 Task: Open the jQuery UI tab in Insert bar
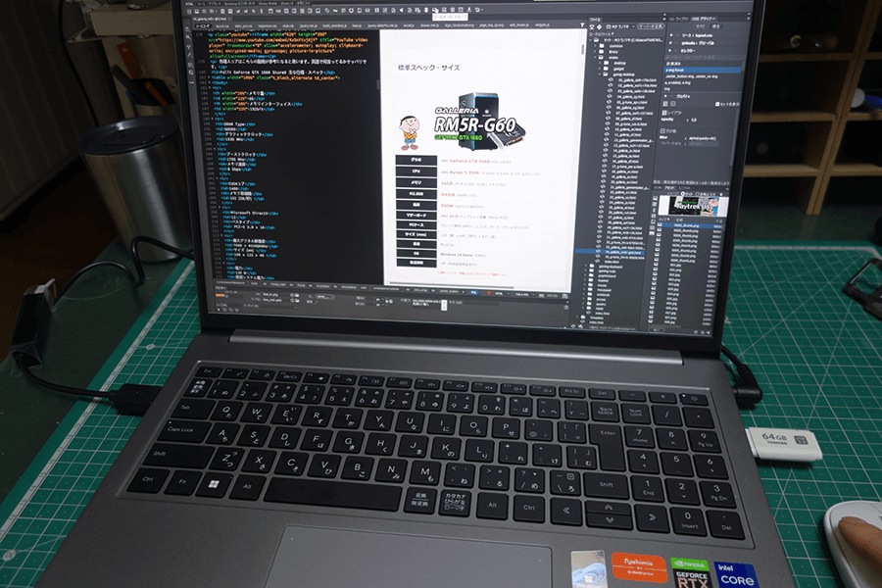pos(287,3)
